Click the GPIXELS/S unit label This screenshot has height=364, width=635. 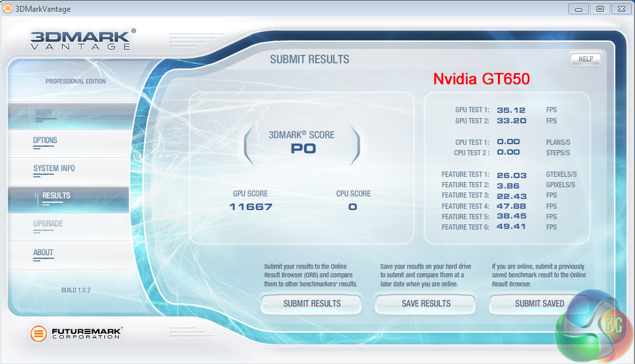(561, 185)
